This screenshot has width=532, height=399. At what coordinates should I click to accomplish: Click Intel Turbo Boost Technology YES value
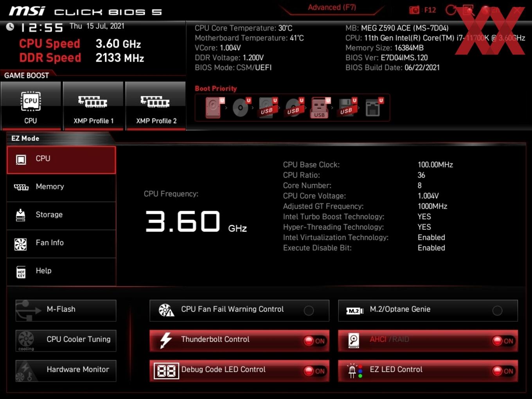(424, 217)
